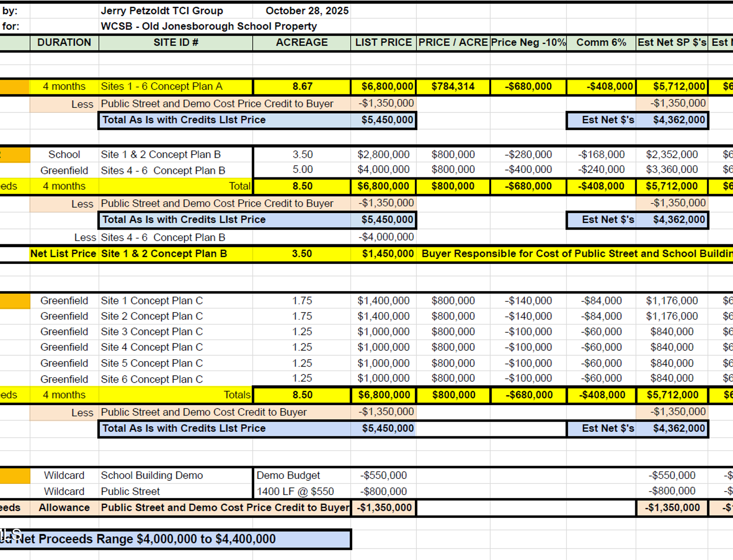The height and width of the screenshot is (560, 733).
Task: Click the "School" duration cell
Action: (x=64, y=154)
